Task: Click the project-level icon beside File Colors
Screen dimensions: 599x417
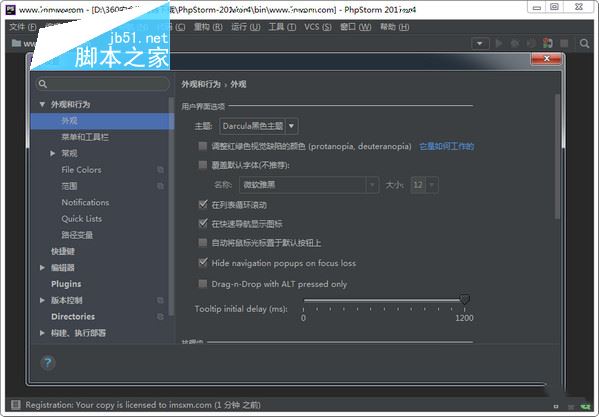Action: tap(160, 170)
